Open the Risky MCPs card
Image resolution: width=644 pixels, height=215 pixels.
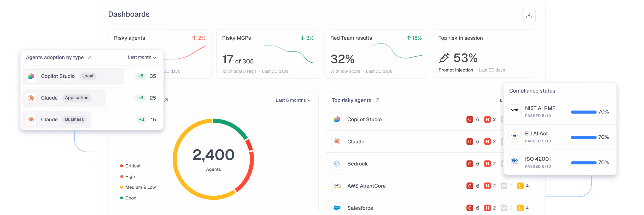pos(268,54)
